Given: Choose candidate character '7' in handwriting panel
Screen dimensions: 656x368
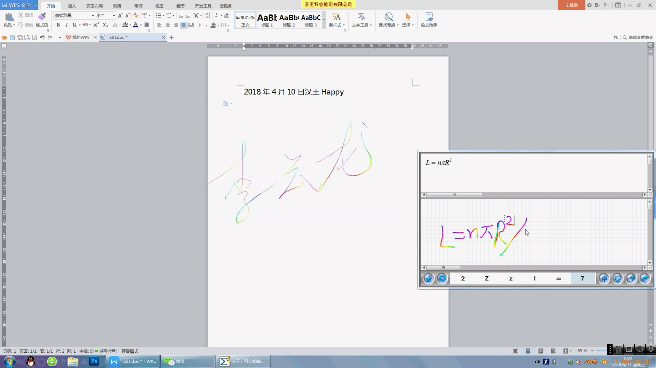Looking at the screenshot, I should (582, 279).
